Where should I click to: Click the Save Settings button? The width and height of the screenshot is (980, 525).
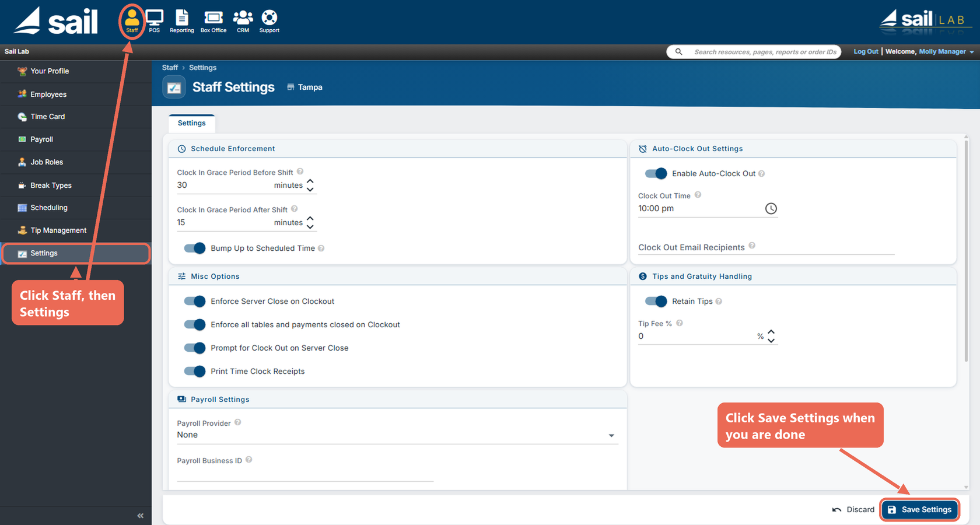pos(920,509)
